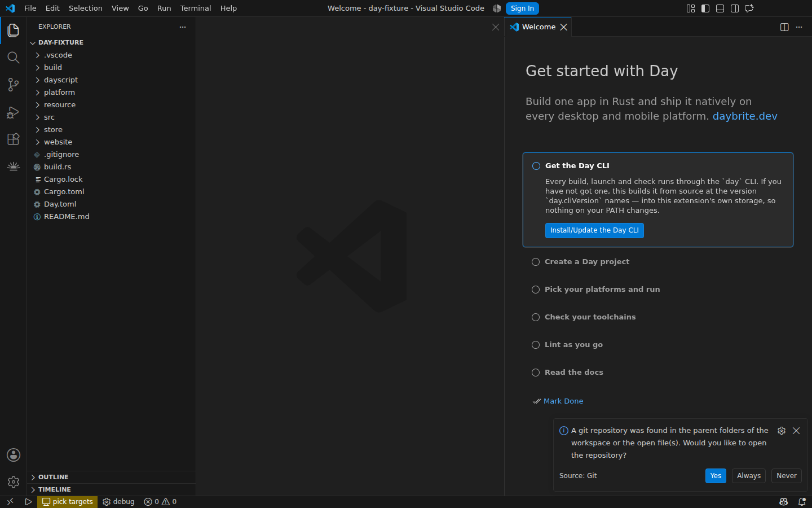Expand the .vscode folder
Screen dimensions: 812x508
click(x=111, y=55)
